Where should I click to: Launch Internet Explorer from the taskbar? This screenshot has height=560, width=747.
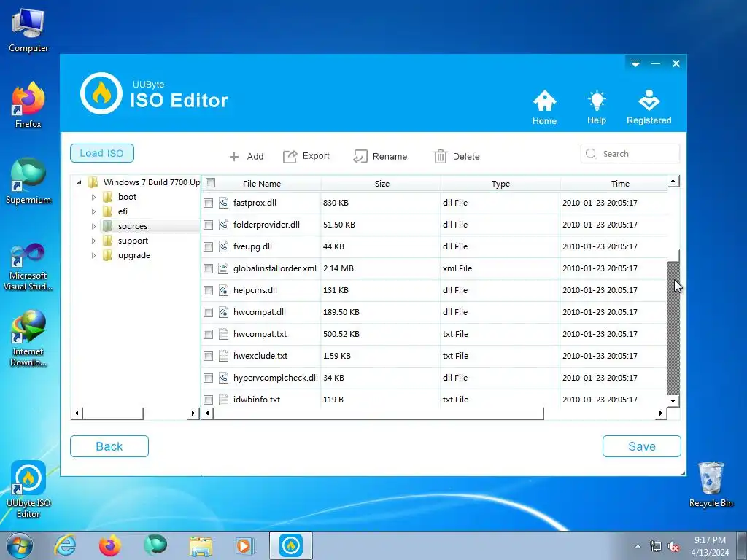click(65, 545)
